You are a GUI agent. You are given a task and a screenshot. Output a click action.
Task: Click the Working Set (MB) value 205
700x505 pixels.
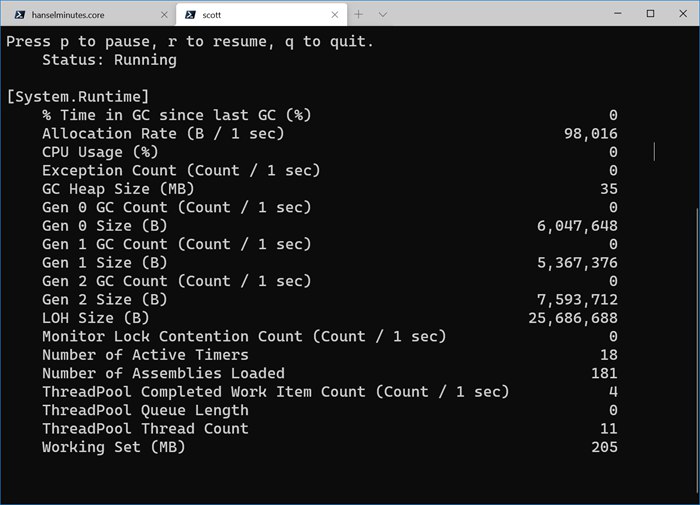tap(604, 447)
